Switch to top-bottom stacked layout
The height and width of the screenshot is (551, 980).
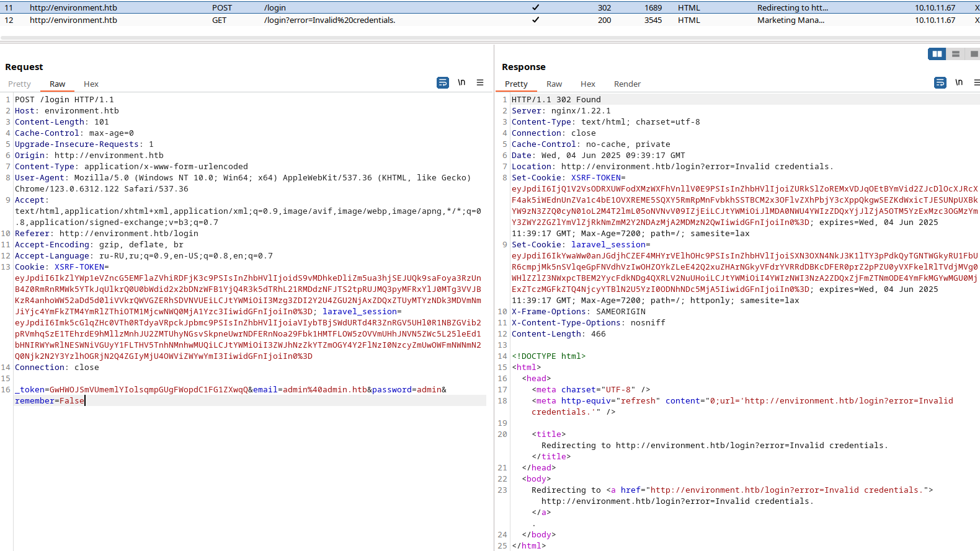[956, 54]
